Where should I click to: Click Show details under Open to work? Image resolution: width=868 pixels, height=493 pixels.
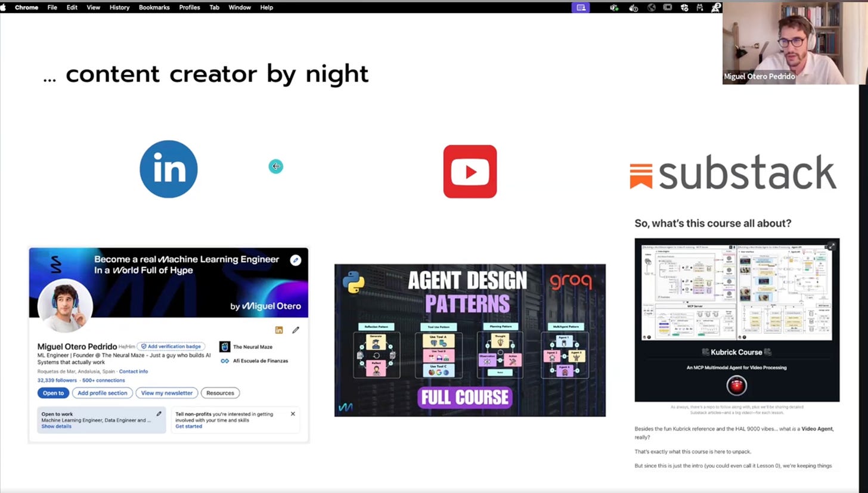[x=57, y=426]
